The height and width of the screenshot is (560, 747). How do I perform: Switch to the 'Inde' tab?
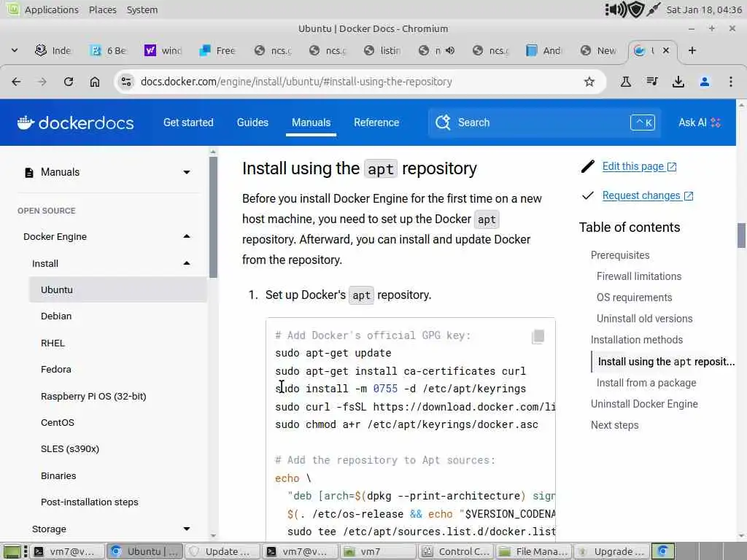[x=53, y=50]
